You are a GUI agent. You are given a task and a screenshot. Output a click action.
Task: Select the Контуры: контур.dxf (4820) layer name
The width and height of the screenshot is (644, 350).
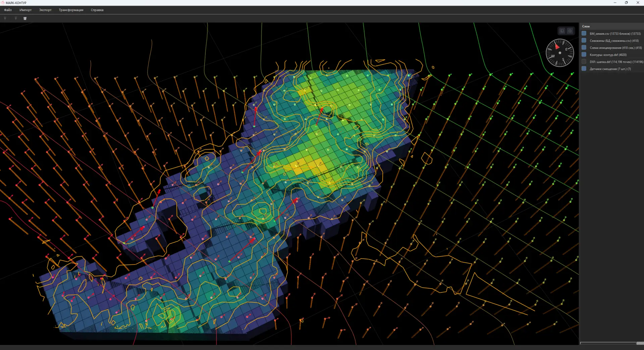point(608,55)
